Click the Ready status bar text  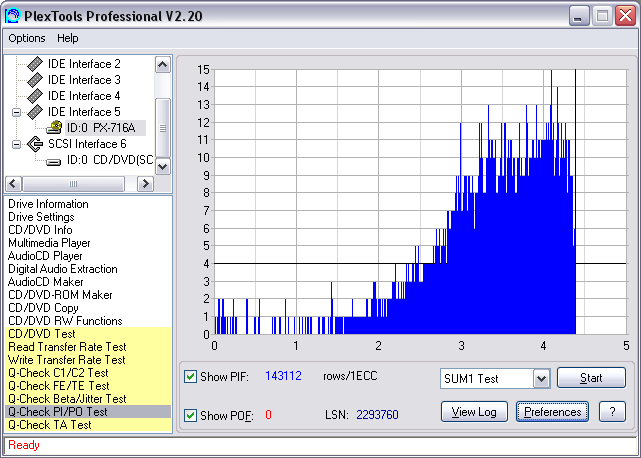pyautogui.click(x=24, y=445)
